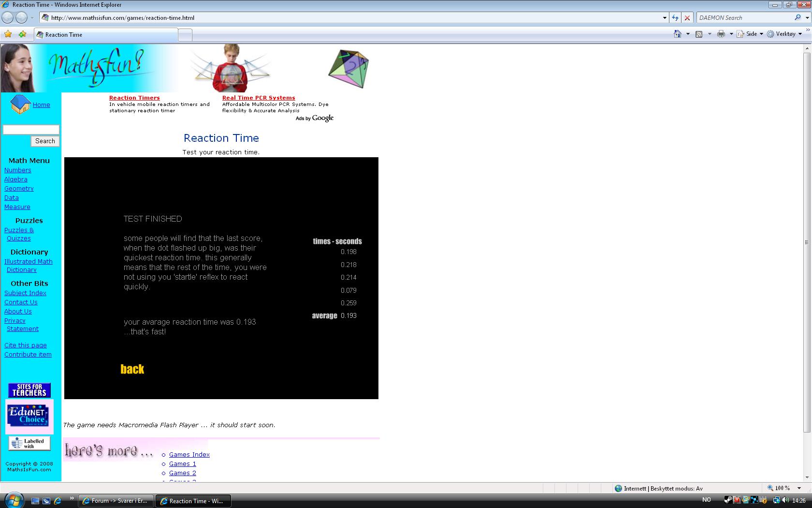Click the blue house Home icon on the page

coord(20,104)
